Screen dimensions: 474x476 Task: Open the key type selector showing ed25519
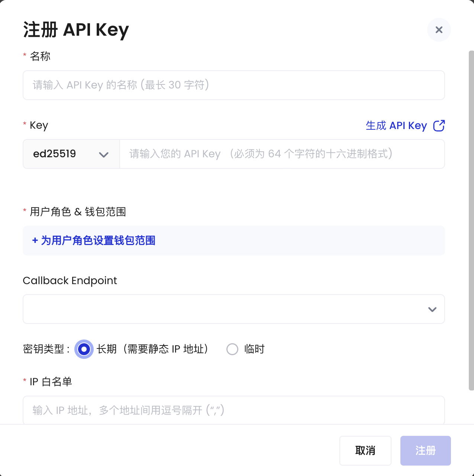(71, 154)
